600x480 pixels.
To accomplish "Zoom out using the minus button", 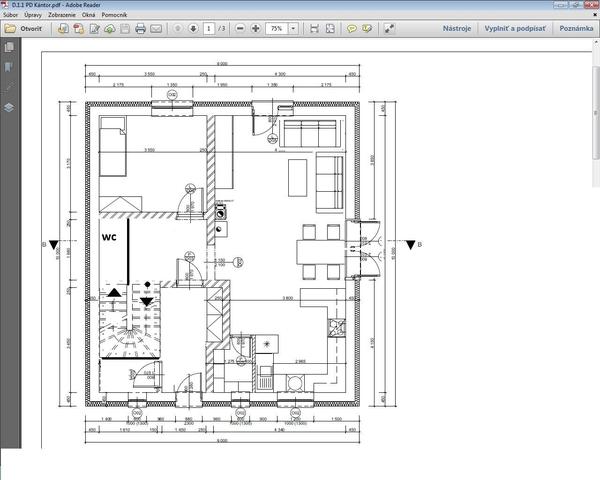I will point(240,29).
